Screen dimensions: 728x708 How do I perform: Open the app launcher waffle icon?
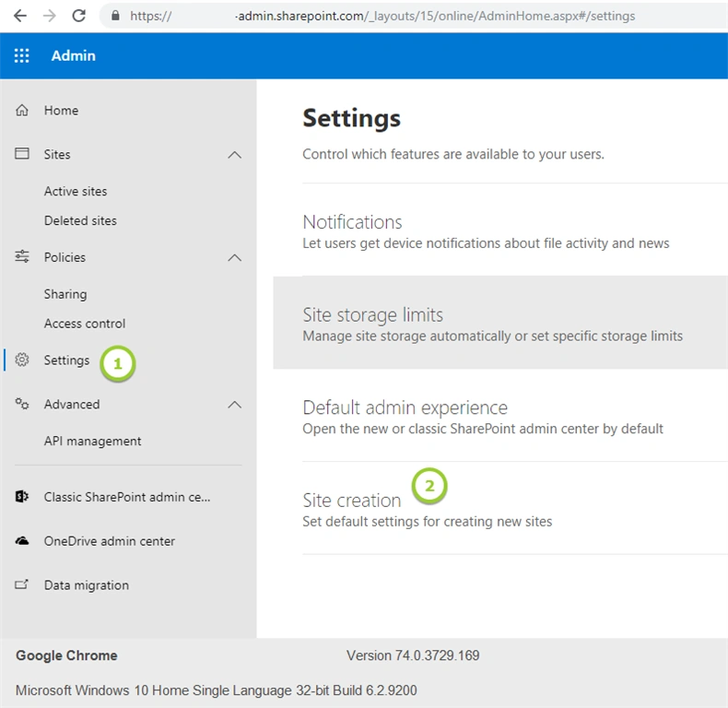click(21, 55)
